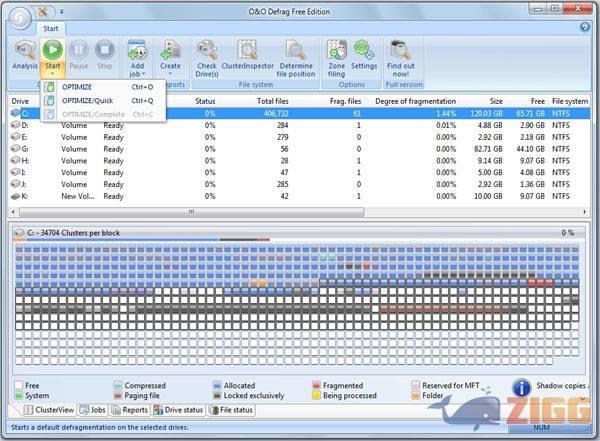
Task: Click the Pause icon in the ribbon
Action: click(x=78, y=50)
